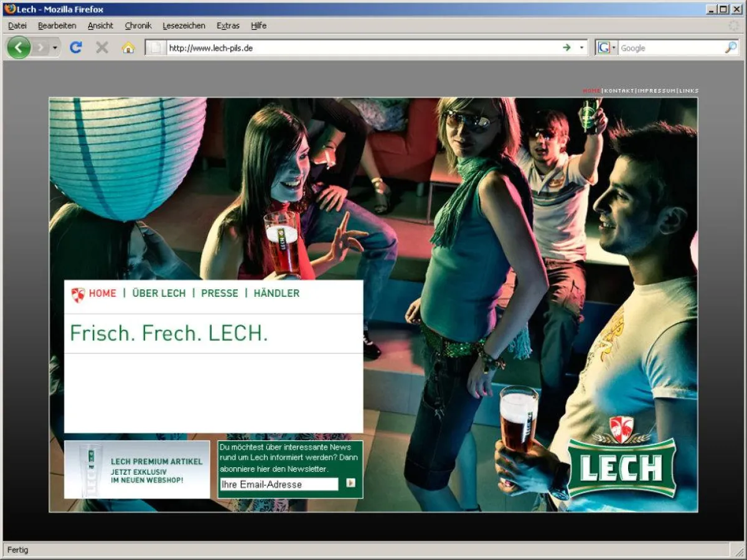Select the ÜBER LECH navigation item
The width and height of the screenshot is (747, 560).
pyautogui.click(x=158, y=293)
